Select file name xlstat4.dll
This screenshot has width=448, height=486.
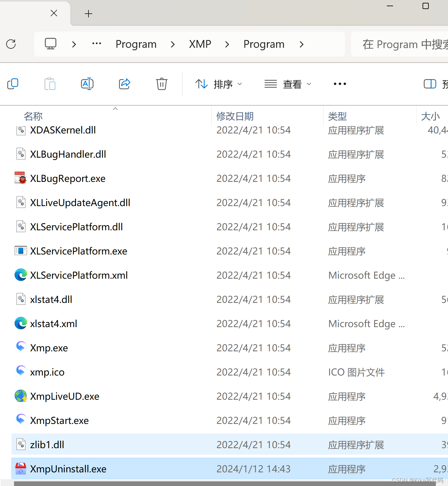pyautogui.click(x=51, y=299)
